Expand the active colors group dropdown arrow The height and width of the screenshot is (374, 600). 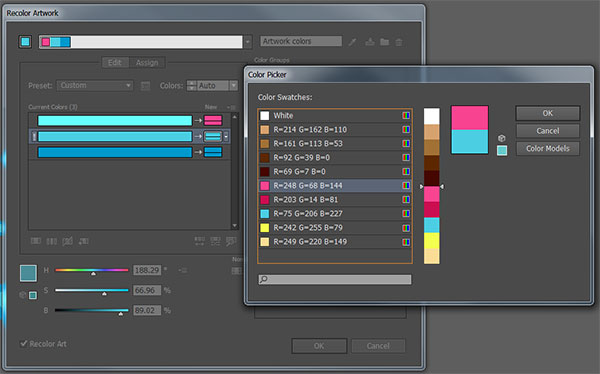click(x=248, y=42)
